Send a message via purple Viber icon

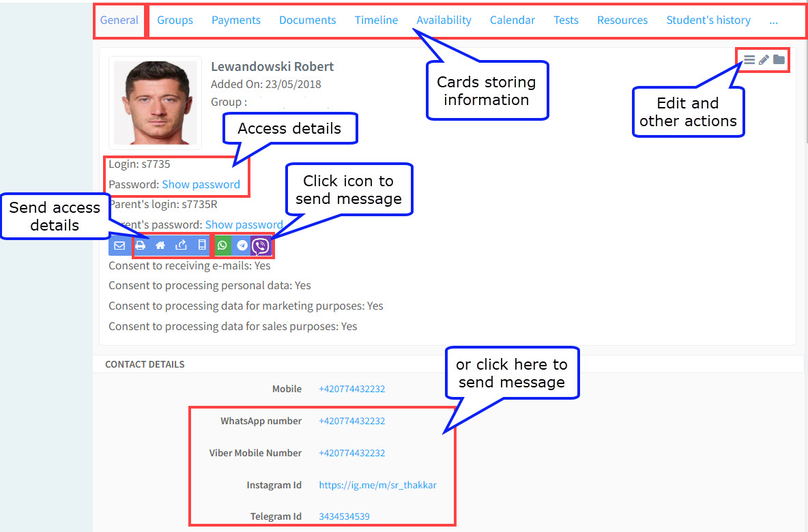(x=261, y=246)
